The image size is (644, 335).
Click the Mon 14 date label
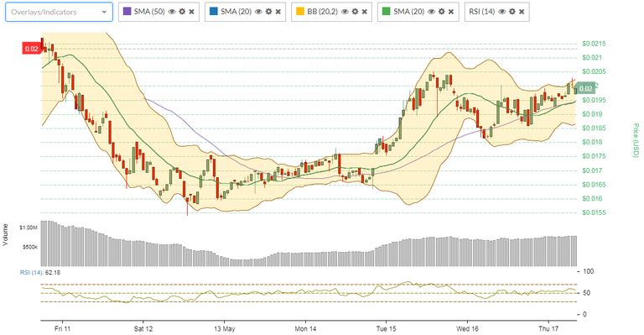[305, 329]
